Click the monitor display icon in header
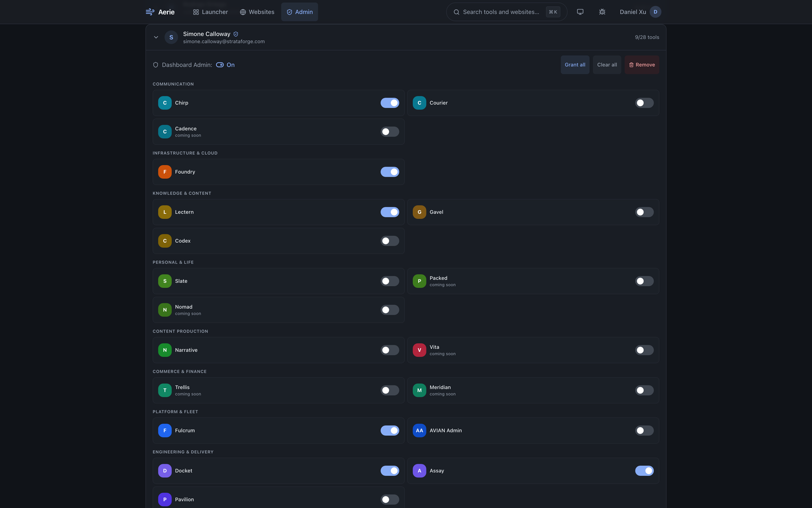Image resolution: width=812 pixels, height=508 pixels. click(580, 12)
